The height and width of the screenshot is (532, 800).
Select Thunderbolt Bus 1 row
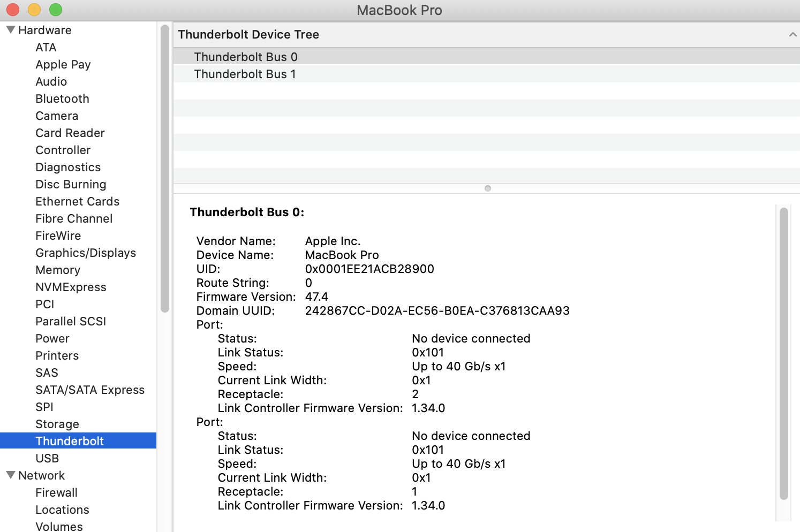click(487, 74)
